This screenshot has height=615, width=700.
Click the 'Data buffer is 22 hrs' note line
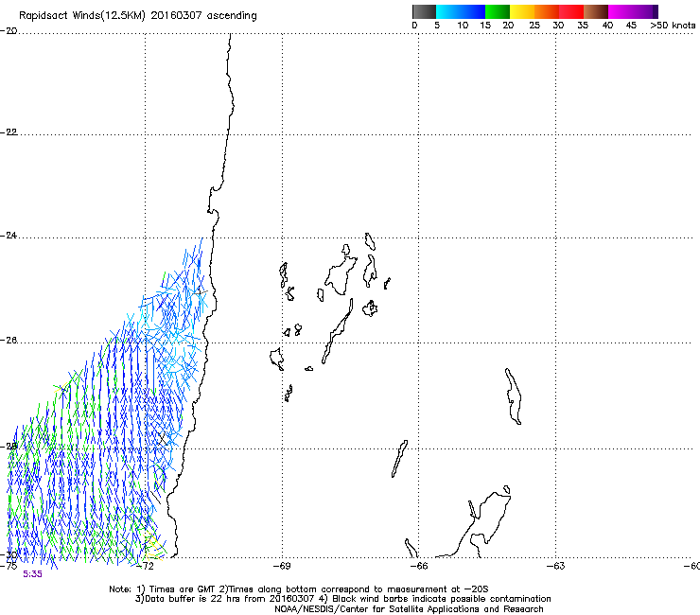[342, 599]
